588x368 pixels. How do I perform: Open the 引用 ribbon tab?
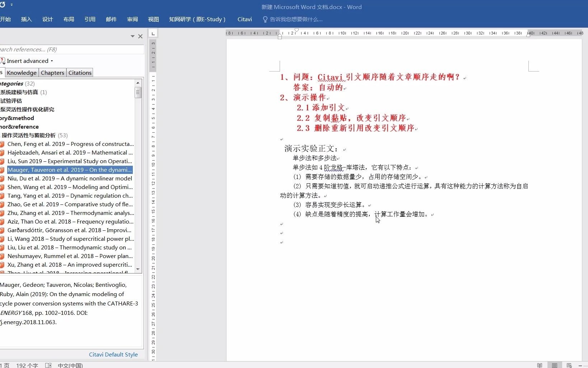90,19
